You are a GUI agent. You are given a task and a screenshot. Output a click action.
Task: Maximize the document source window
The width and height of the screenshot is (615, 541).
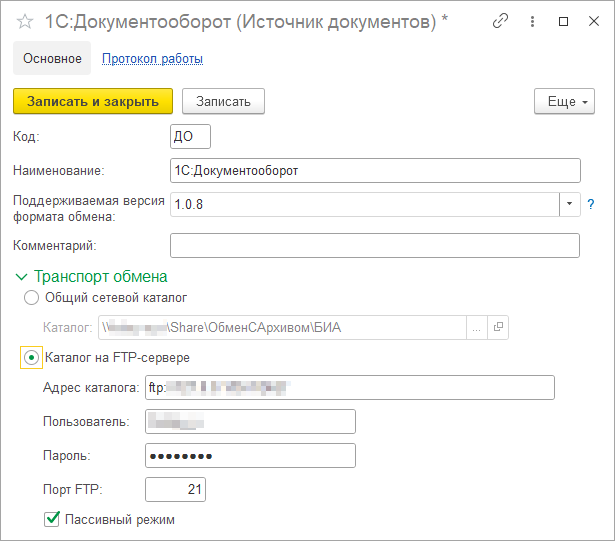click(x=563, y=20)
